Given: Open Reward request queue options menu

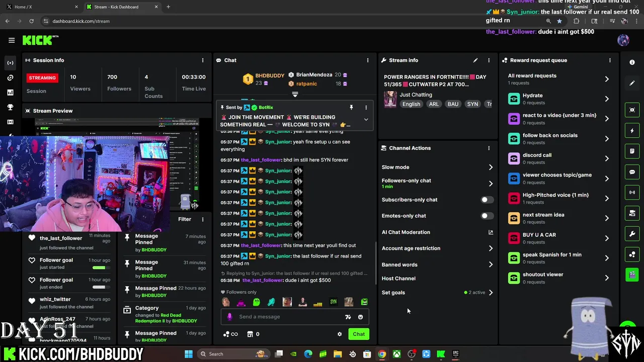Looking at the screenshot, I should point(610,60).
